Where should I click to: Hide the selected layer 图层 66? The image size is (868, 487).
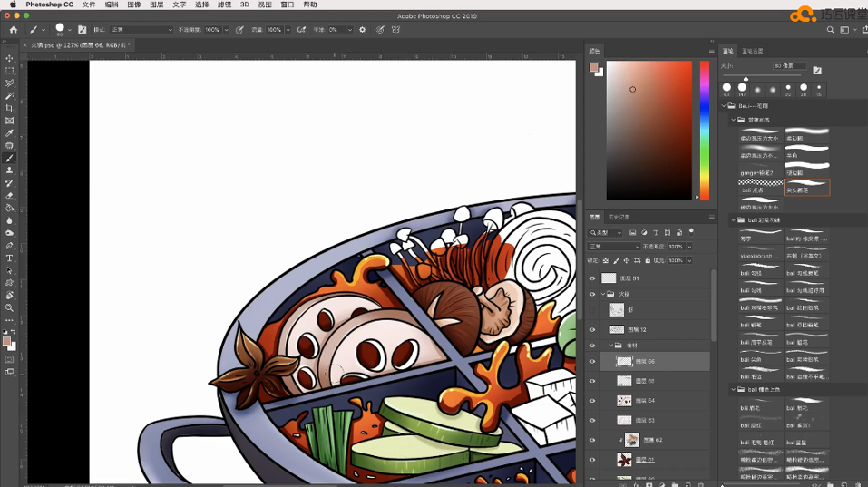click(x=592, y=361)
